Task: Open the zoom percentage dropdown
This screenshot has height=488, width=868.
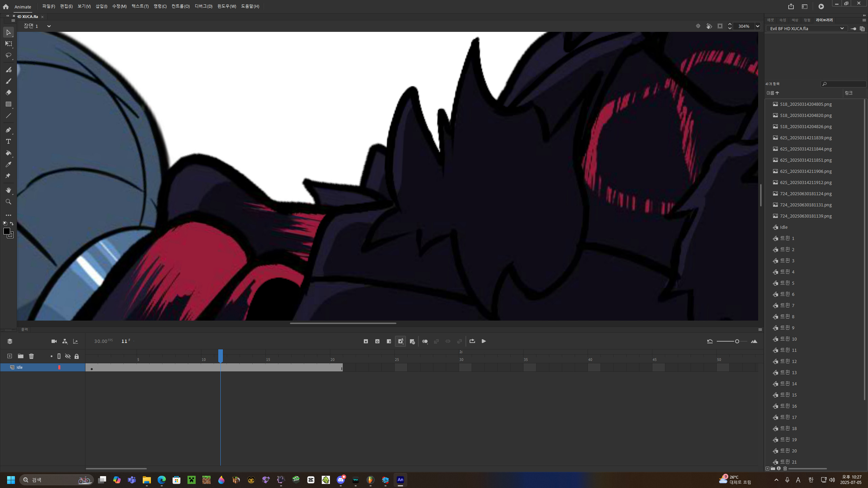Action: [757, 26]
